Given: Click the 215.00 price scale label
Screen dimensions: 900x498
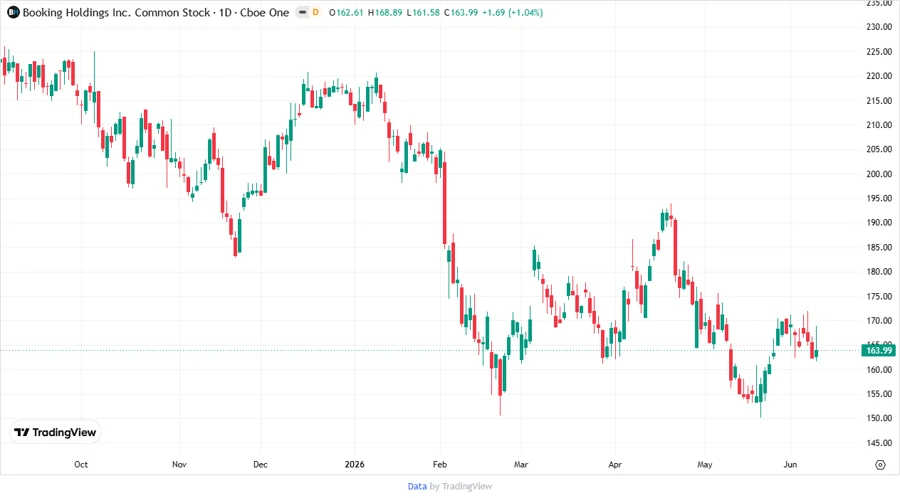Looking at the screenshot, I should (879, 100).
